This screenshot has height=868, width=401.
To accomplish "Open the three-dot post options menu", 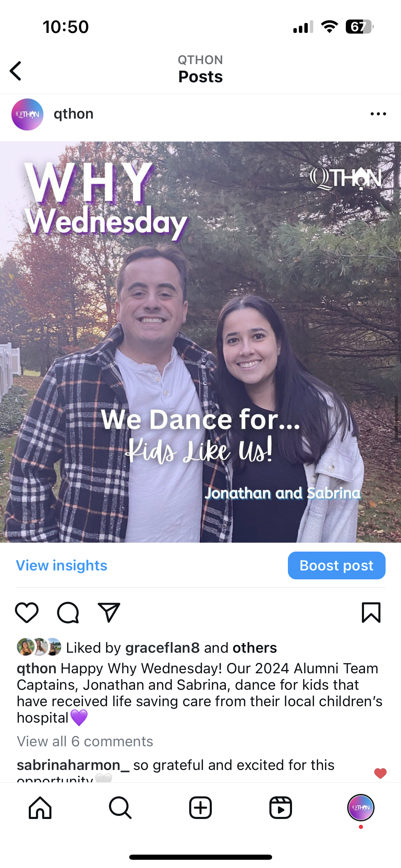I will [378, 114].
